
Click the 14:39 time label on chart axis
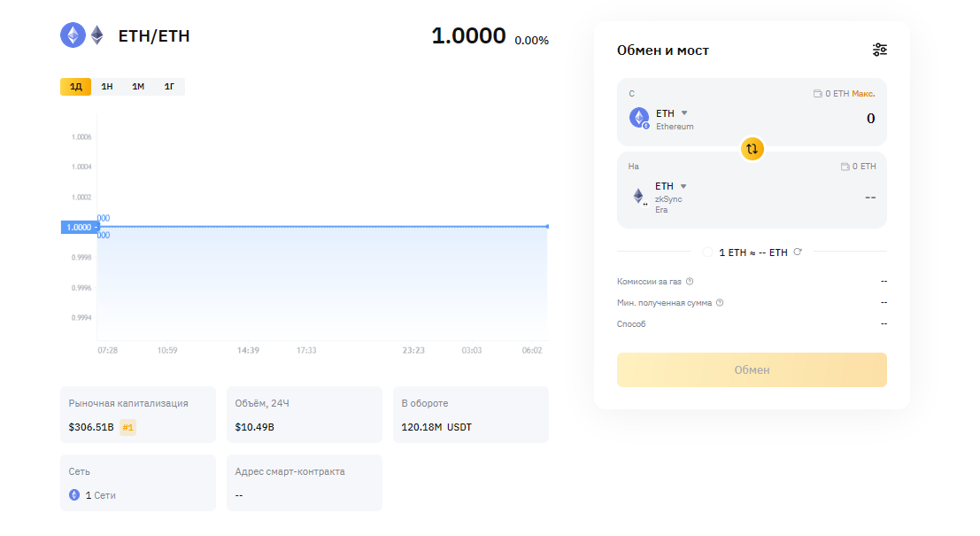tap(248, 350)
